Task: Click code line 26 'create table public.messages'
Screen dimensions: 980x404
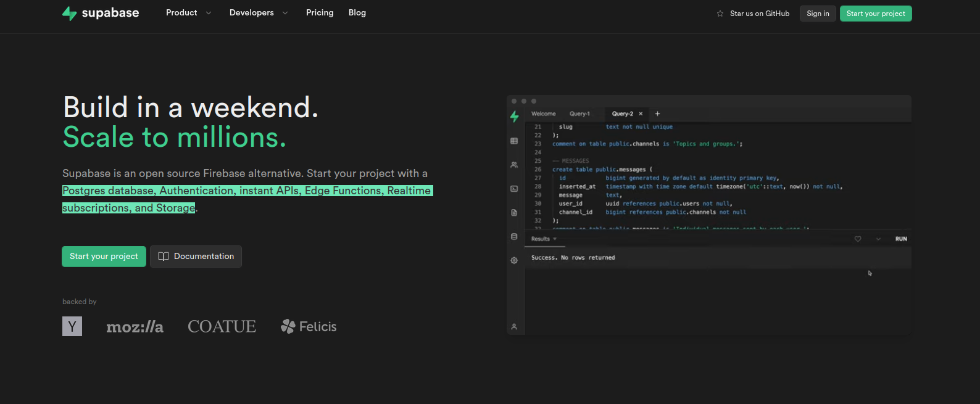Action: pos(602,170)
